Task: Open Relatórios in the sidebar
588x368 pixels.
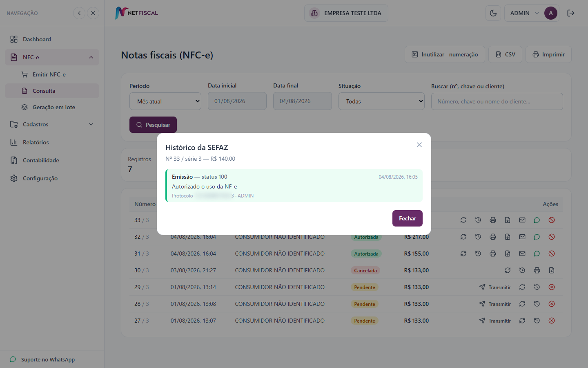Action: tap(52, 142)
